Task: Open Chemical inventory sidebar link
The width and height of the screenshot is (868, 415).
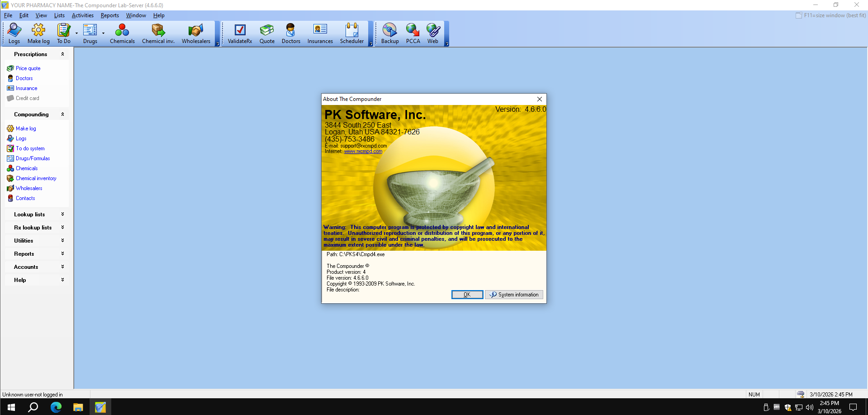Action: [36, 178]
